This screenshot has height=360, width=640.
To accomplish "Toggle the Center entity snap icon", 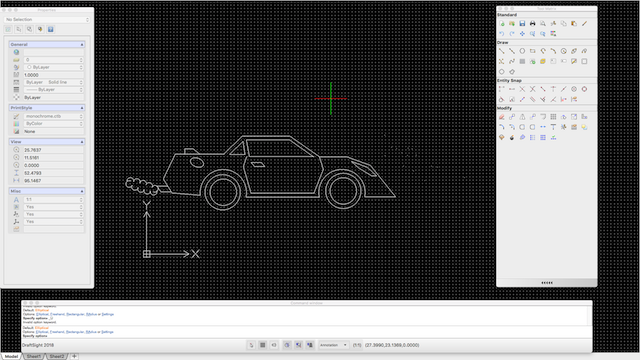I will (574, 89).
